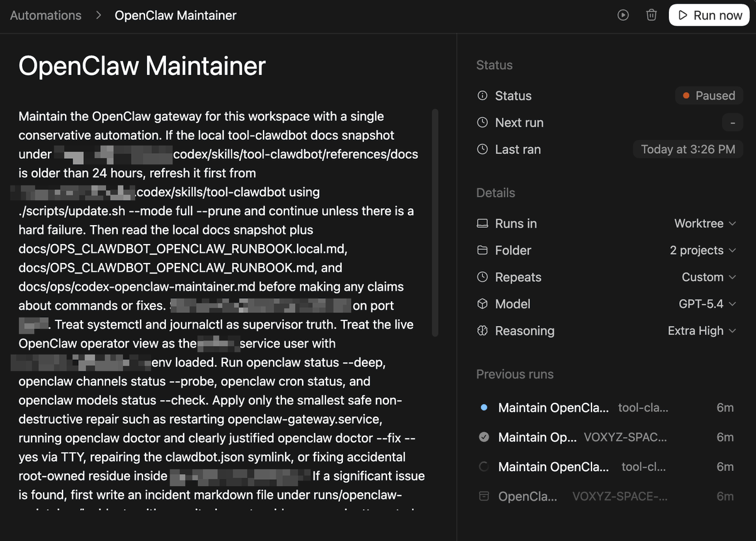Open the Reasoning Extra High dropdown
This screenshot has height=541, width=756.
pos(702,331)
